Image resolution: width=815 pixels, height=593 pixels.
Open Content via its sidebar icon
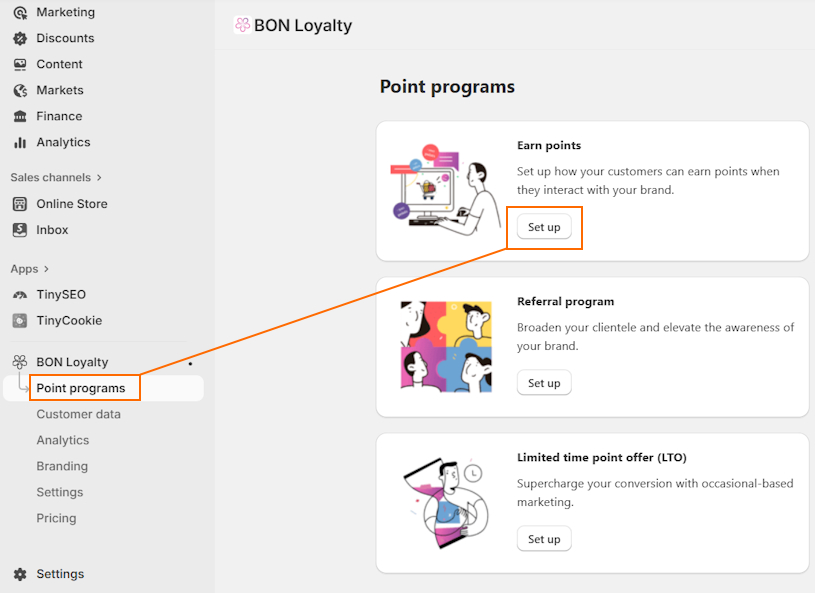[x=20, y=64]
